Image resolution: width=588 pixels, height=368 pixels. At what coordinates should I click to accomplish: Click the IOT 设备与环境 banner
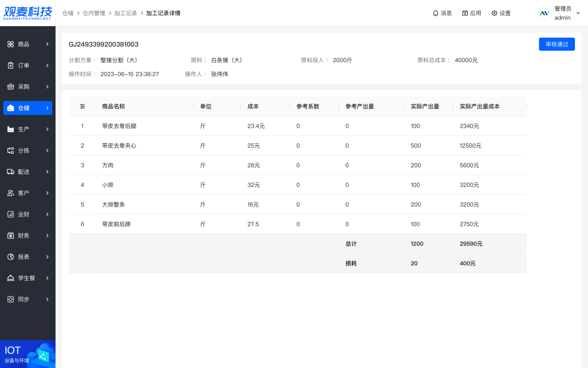pos(28,353)
